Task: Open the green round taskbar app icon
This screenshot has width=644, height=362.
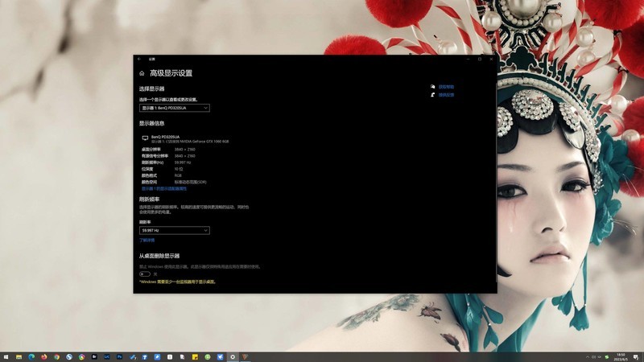Action: point(208,357)
